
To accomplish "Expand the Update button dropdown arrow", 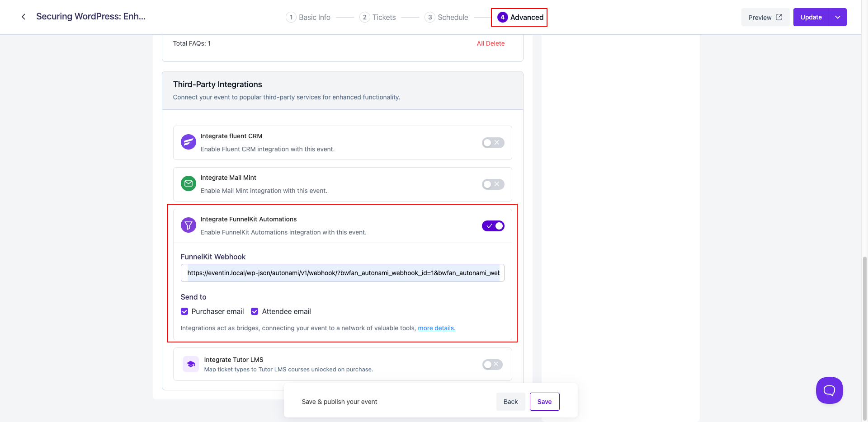I will 838,17.
